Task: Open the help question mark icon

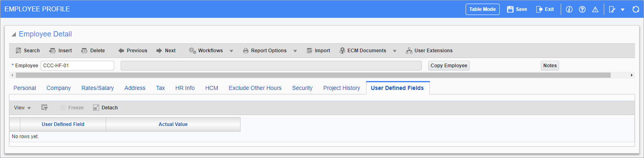Action: (x=582, y=9)
